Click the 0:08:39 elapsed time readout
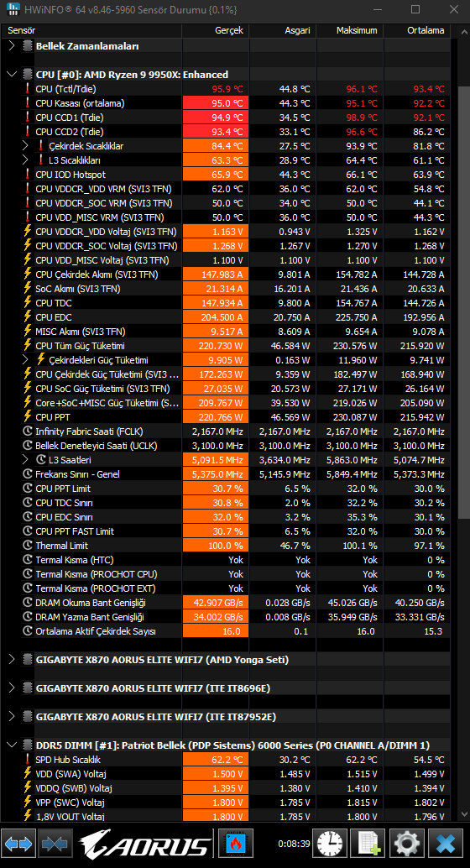The width and height of the screenshot is (470, 868). click(x=294, y=843)
